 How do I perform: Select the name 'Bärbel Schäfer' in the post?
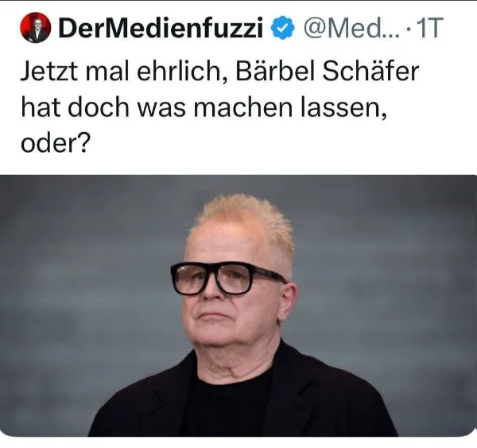point(328,71)
